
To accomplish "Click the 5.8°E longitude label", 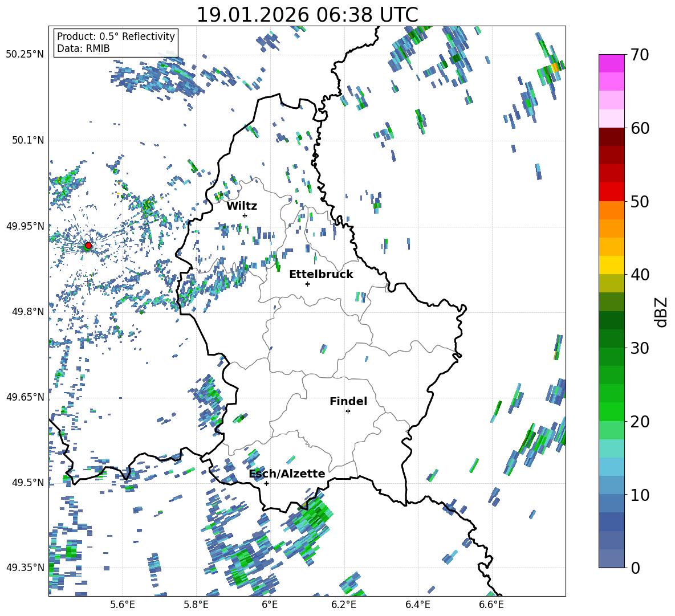I will (x=196, y=605).
